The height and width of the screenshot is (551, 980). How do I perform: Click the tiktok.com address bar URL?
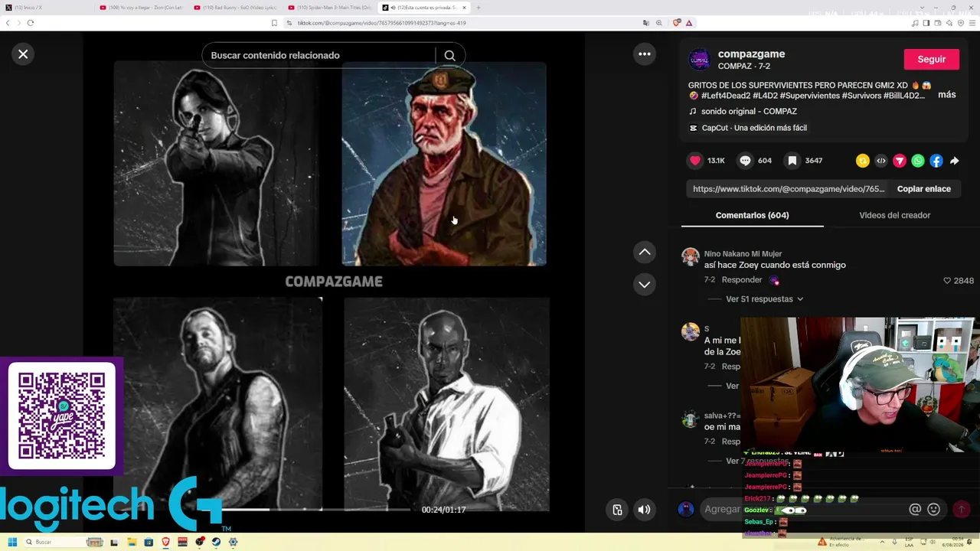[381, 23]
